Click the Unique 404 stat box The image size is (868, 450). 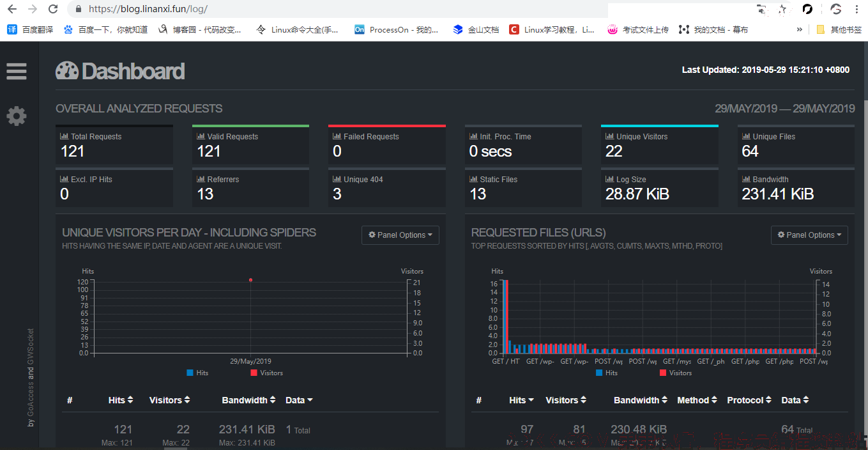pos(387,188)
